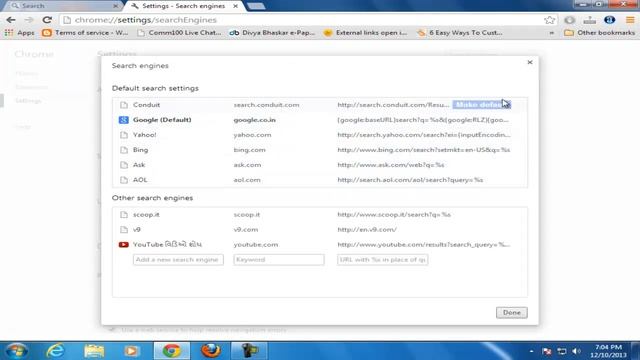The width and height of the screenshot is (640, 360).
Task: Open the Terms of service bookmark
Action: pos(85,33)
